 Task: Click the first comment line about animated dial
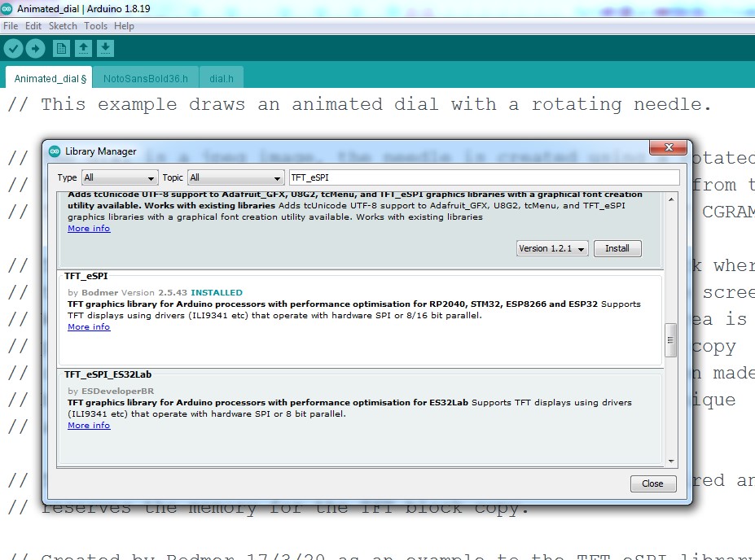(x=359, y=104)
